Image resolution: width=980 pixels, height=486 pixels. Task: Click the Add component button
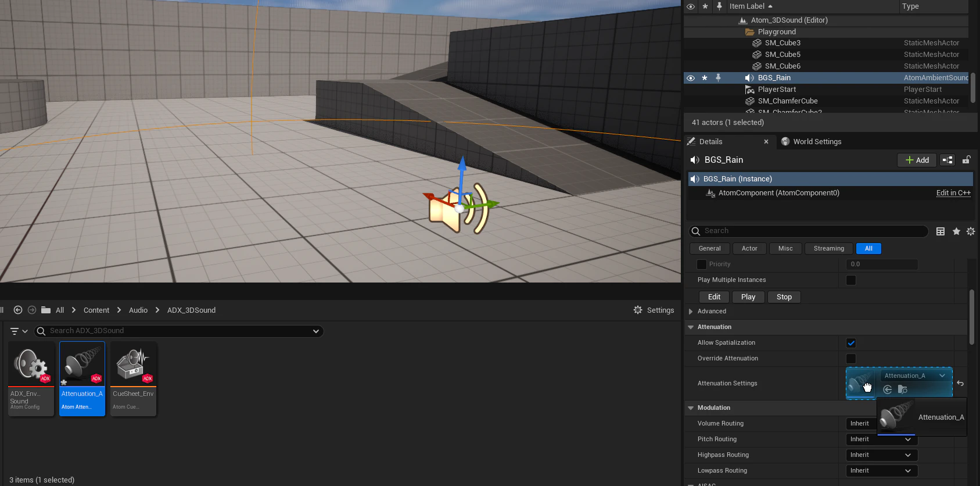click(917, 160)
